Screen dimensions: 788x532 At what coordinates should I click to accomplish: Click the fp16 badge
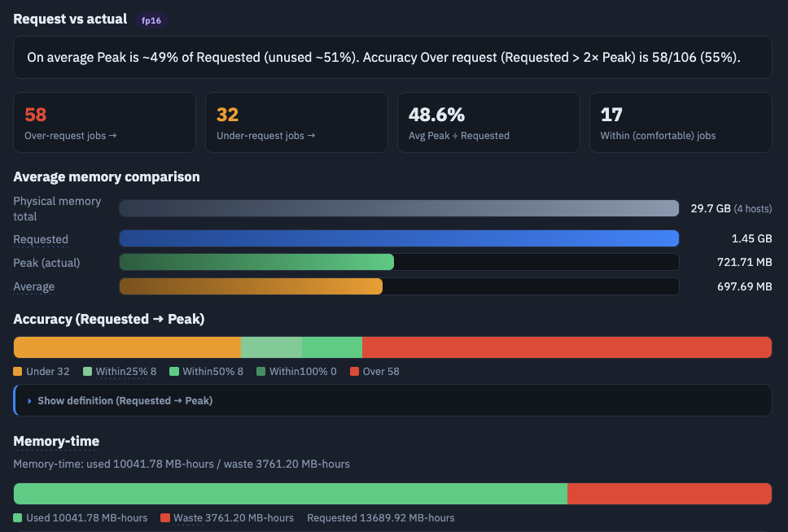point(151,20)
